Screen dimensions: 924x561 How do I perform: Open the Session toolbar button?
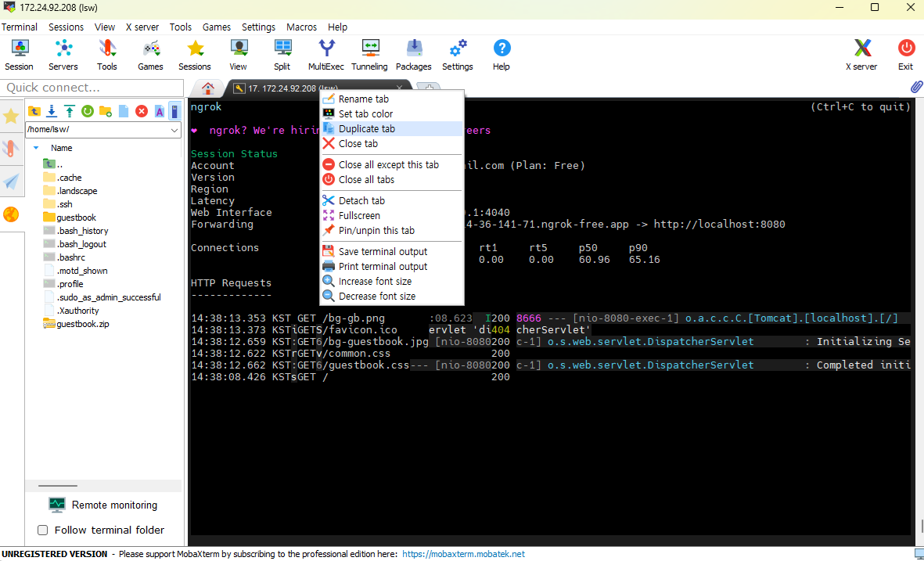click(19, 55)
